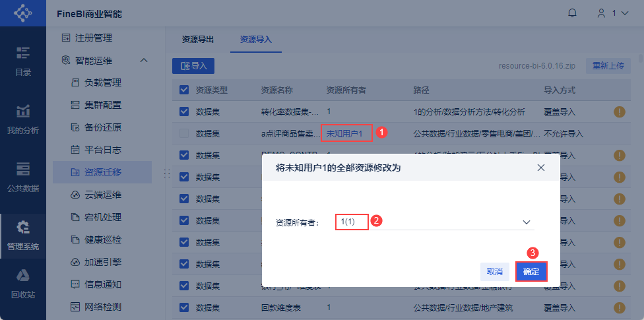This screenshot has height=320, width=644.
Task: Open 集群配置 page
Action: (x=102, y=105)
